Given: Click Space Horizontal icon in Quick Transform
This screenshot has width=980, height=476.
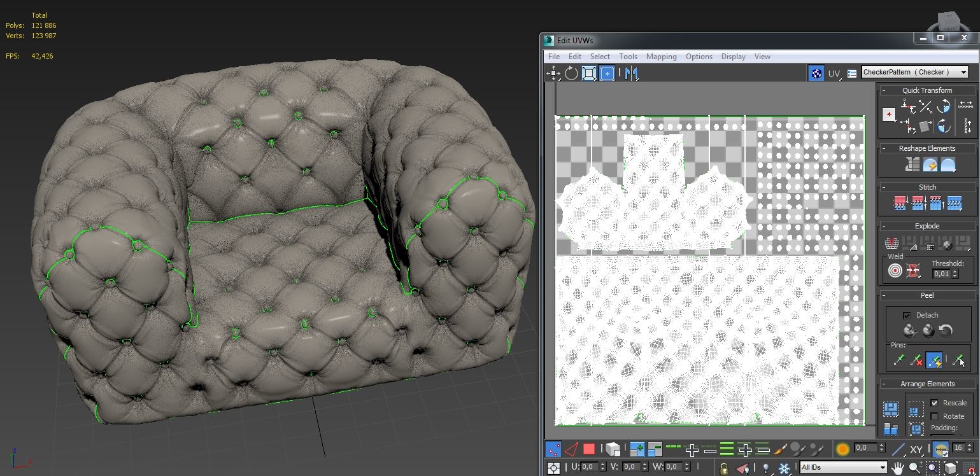Looking at the screenshot, I should (x=966, y=105).
